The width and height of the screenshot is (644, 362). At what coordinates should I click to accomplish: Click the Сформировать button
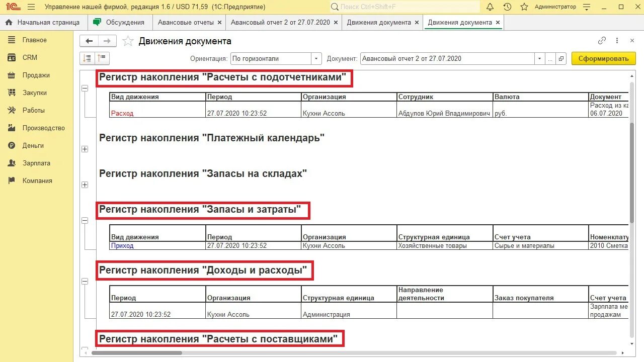[603, 58]
